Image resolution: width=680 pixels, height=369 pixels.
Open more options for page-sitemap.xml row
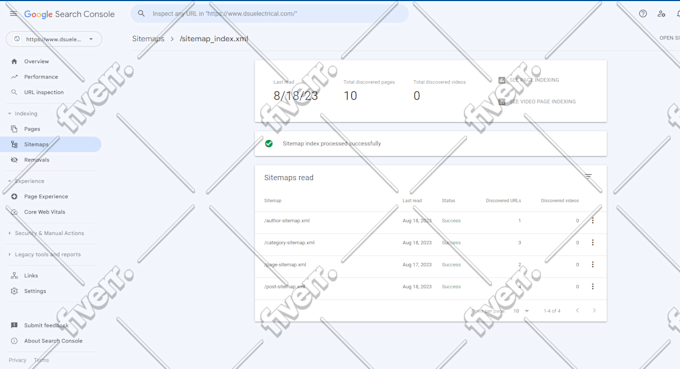[x=592, y=265]
